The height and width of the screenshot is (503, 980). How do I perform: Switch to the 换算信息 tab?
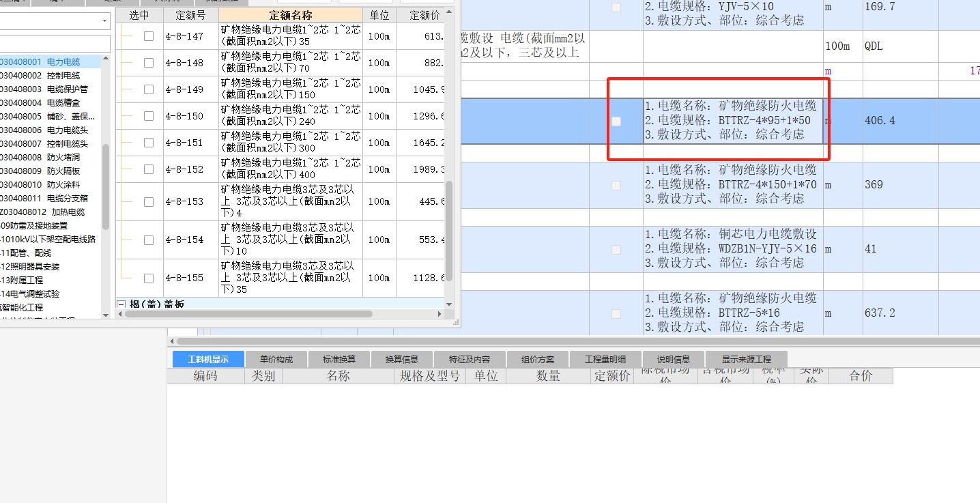(x=402, y=359)
